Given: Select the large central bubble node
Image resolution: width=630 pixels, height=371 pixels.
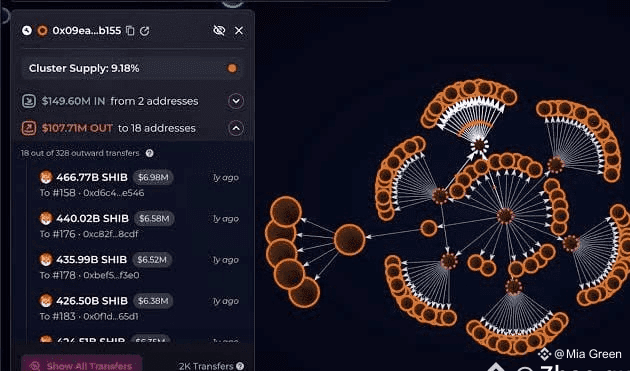Looking at the screenshot, I should (x=349, y=240).
